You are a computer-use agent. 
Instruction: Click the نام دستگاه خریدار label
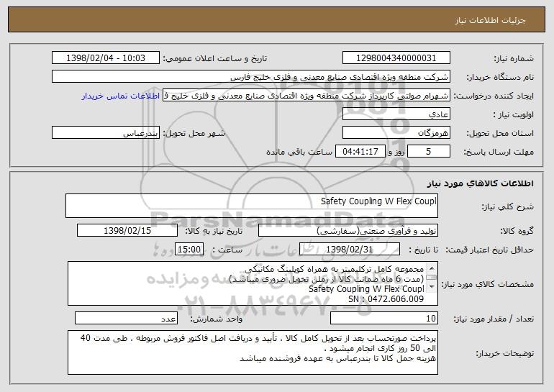tap(500, 77)
